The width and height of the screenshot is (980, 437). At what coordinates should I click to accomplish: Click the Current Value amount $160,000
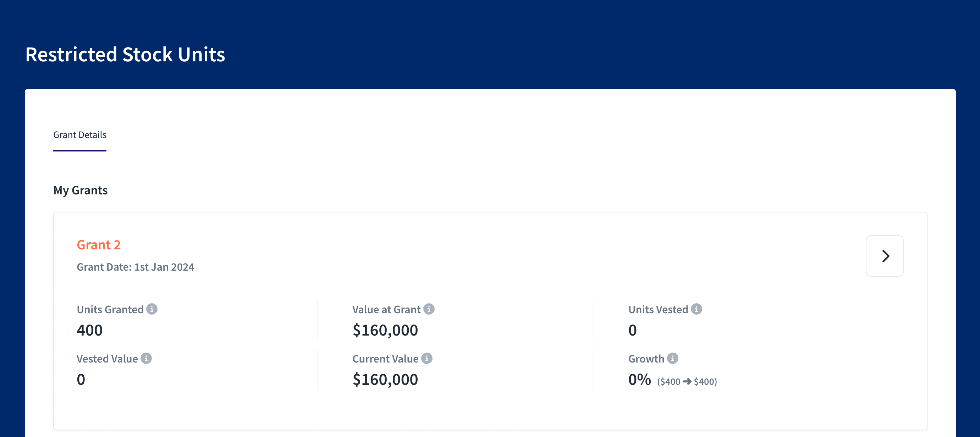[385, 380]
